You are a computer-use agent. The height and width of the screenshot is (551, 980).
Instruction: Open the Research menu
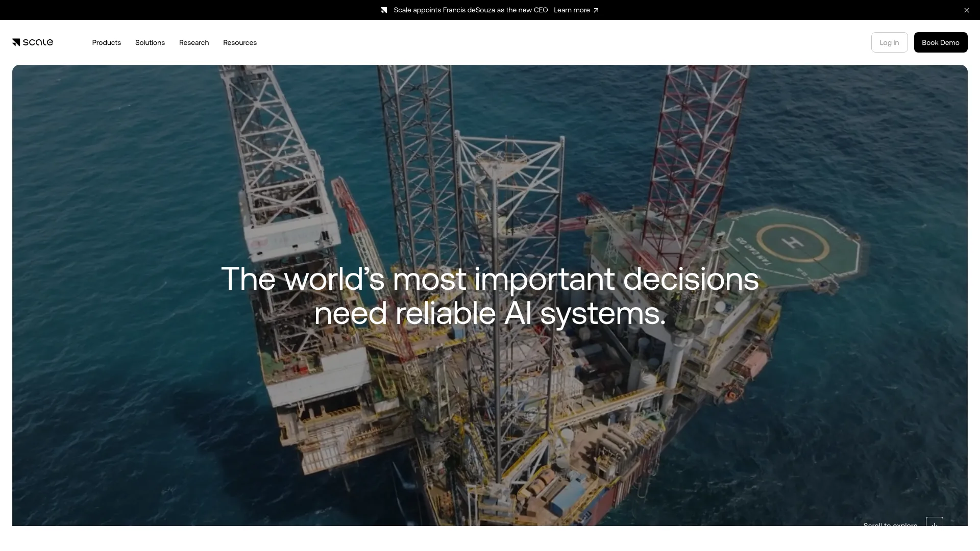coord(194,42)
